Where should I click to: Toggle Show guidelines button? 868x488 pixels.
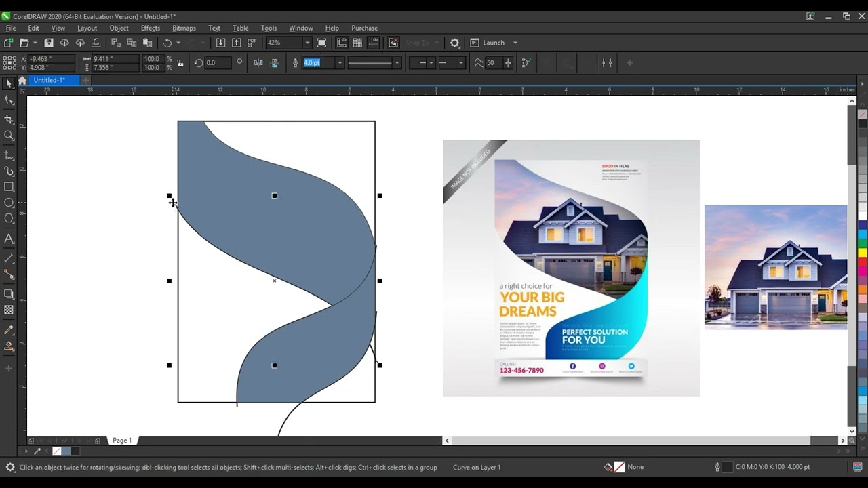point(373,43)
